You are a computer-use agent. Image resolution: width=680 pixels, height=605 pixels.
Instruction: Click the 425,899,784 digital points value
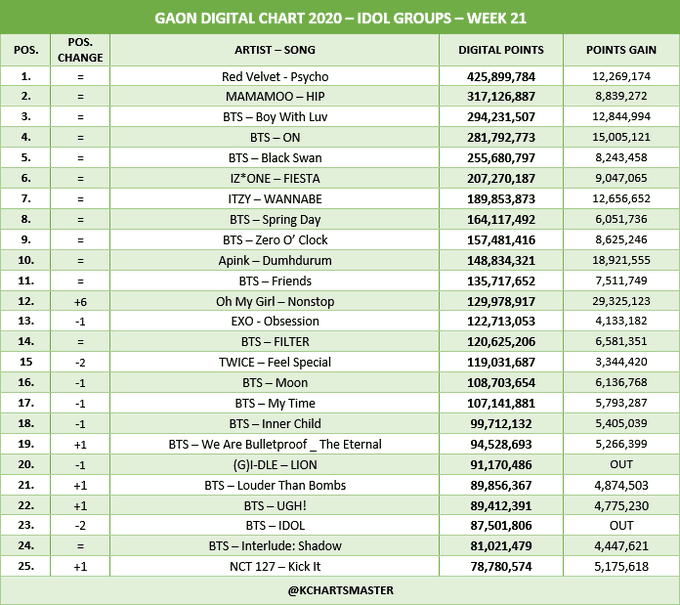501,77
